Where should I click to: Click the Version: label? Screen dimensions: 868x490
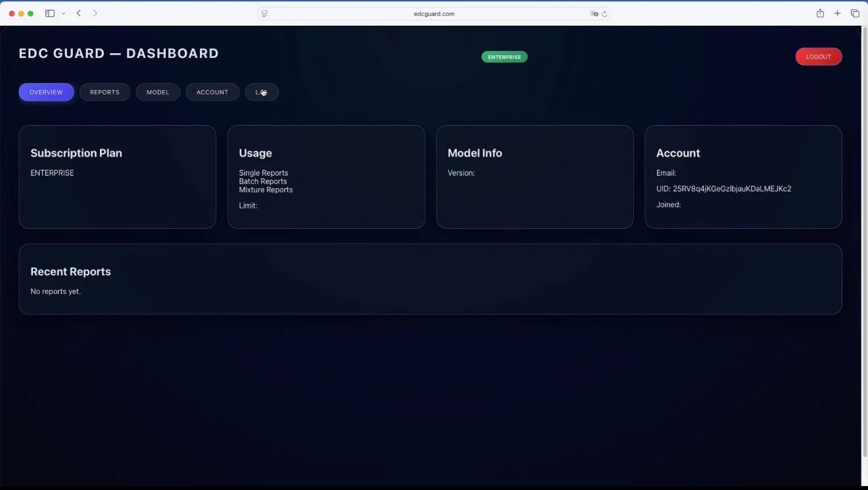[x=461, y=173]
